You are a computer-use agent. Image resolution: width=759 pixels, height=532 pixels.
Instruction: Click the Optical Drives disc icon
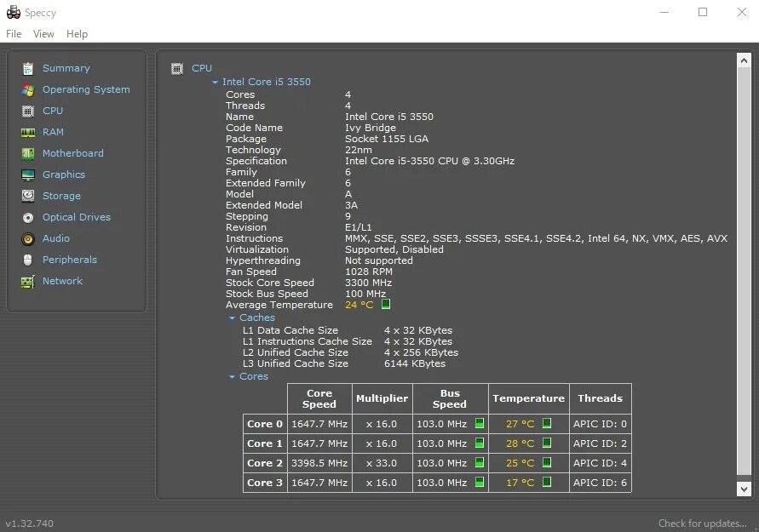(28, 218)
